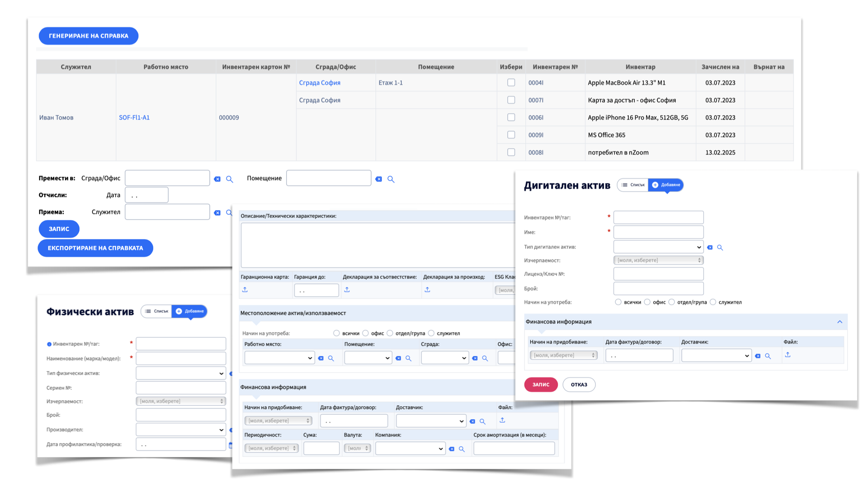Open inventory number link 0004I
868x488 pixels.
pyautogui.click(x=536, y=83)
